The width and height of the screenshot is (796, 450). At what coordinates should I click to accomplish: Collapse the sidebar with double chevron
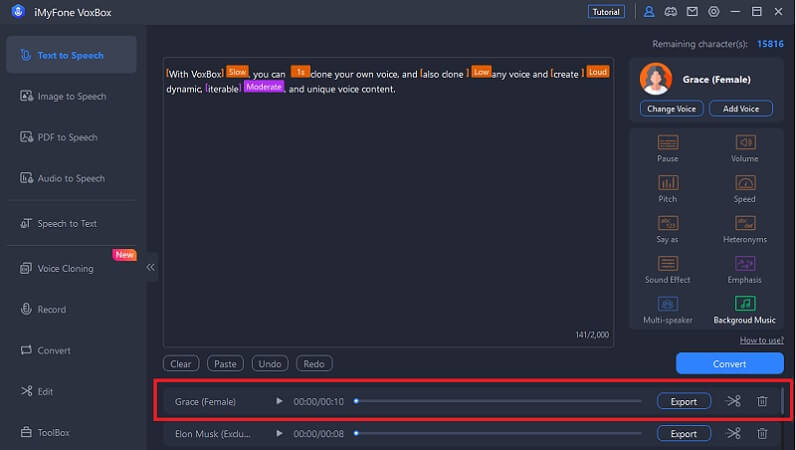[150, 267]
